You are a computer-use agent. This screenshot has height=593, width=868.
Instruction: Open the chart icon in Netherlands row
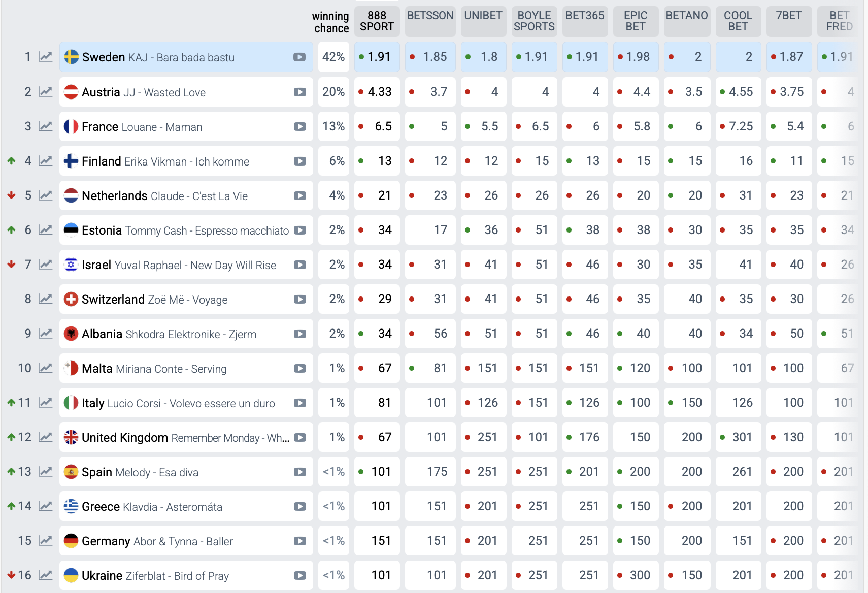coord(46,195)
